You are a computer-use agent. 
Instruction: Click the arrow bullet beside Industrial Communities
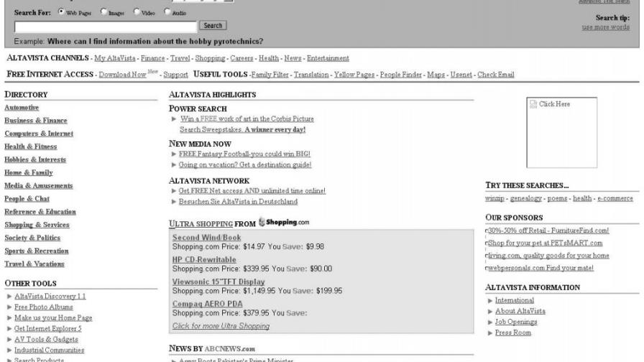click(x=9, y=350)
